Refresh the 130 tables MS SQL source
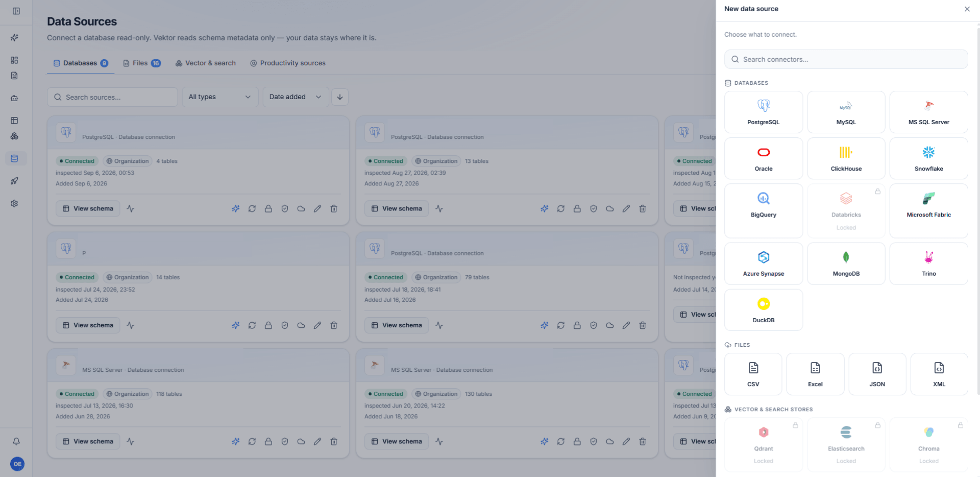980x477 pixels. click(x=561, y=441)
